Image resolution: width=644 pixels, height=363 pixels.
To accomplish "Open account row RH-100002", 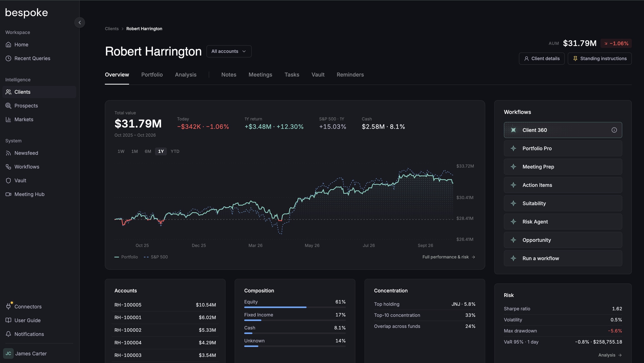I will (x=165, y=330).
